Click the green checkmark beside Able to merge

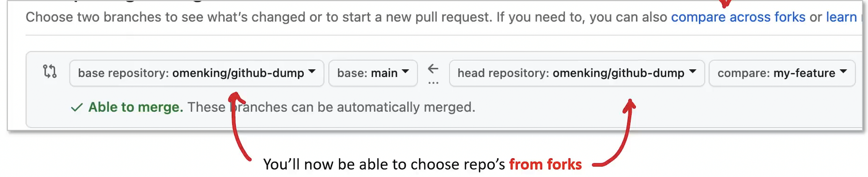pos(77,108)
